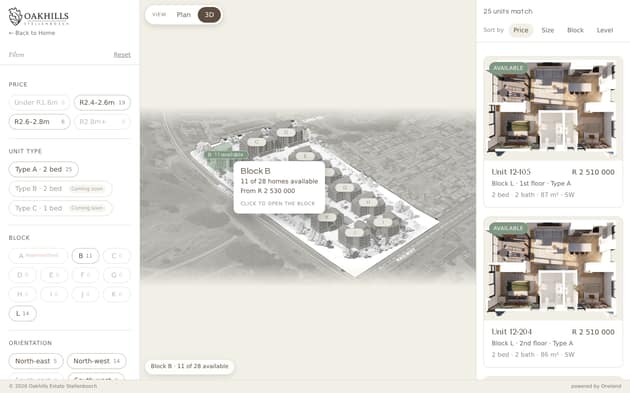630x393 pixels.
Task: Click the 'powered by' footer link
Action: pyautogui.click(x=596, y=387)
